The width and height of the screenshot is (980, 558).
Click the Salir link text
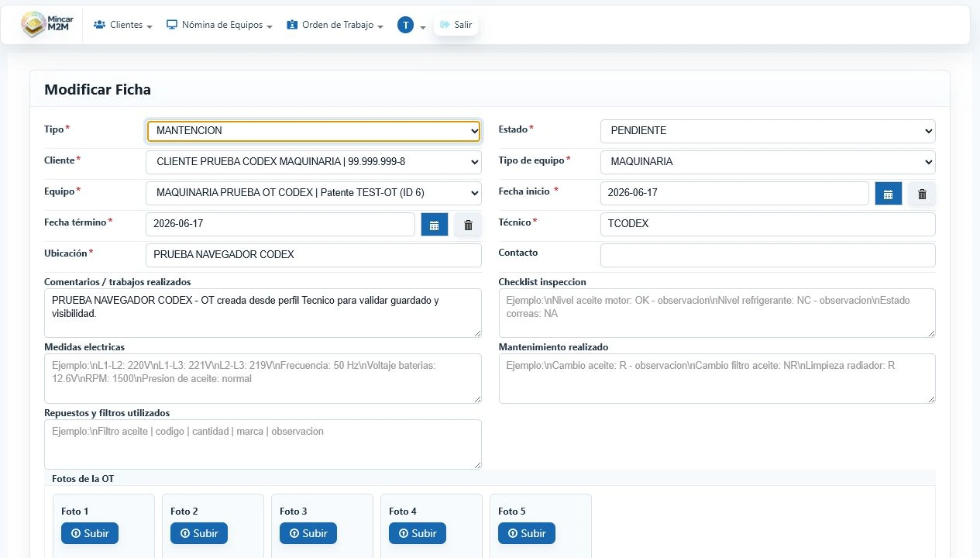pos(463,25)
